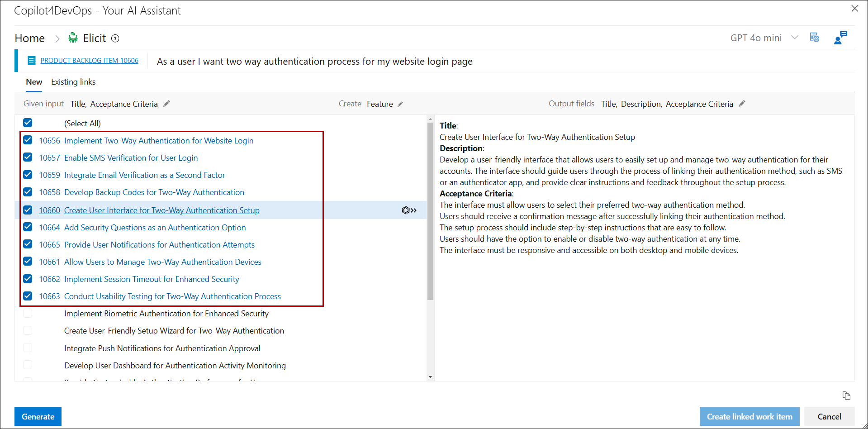Screen dimensions: 868x429
Task: Uncheck item 10660 Create User Interface
Action: coord(28,210)
